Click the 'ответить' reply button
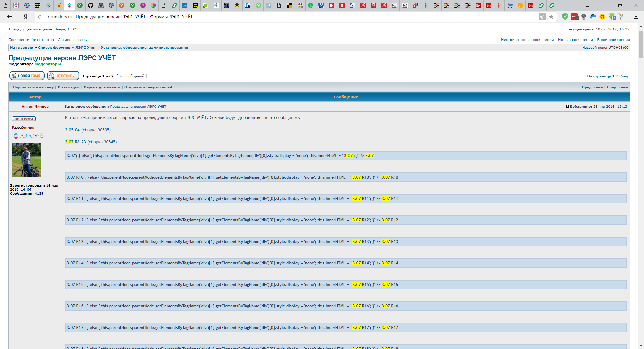 point(63,76)
